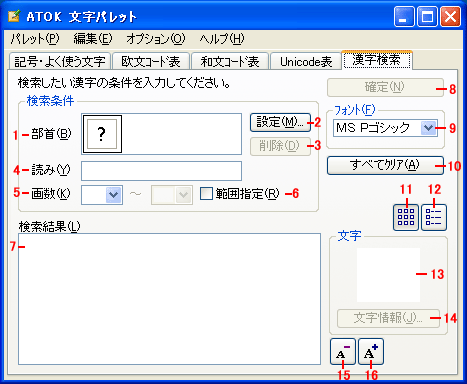Click into the 読み(Y) input field

(161, 171)
